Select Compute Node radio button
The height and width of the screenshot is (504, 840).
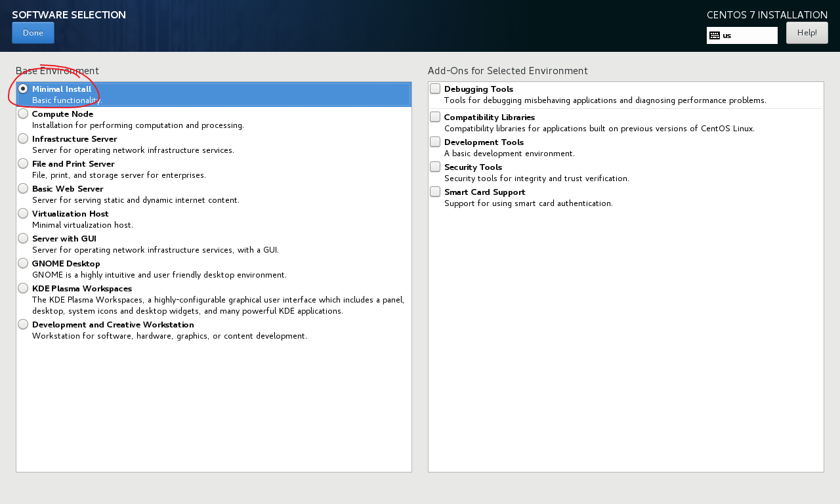[23, 114]
